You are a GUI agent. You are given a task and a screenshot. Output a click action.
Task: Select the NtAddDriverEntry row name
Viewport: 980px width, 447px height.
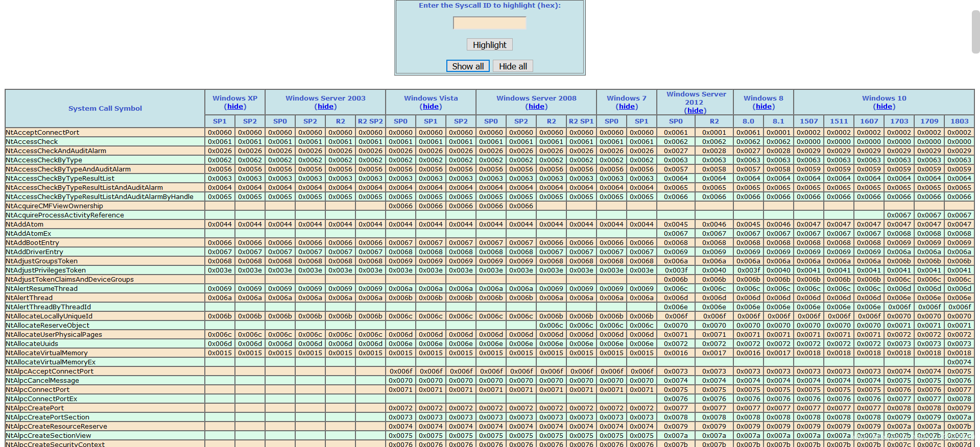[x=34, y=252]
